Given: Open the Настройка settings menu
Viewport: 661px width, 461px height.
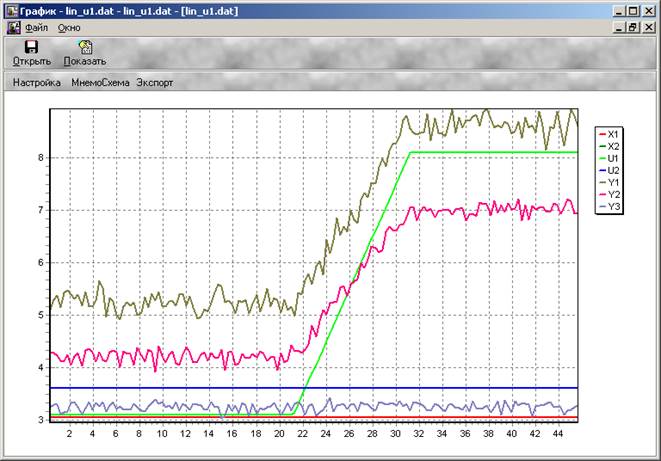Looking at the screenshot, I should 37,82.
